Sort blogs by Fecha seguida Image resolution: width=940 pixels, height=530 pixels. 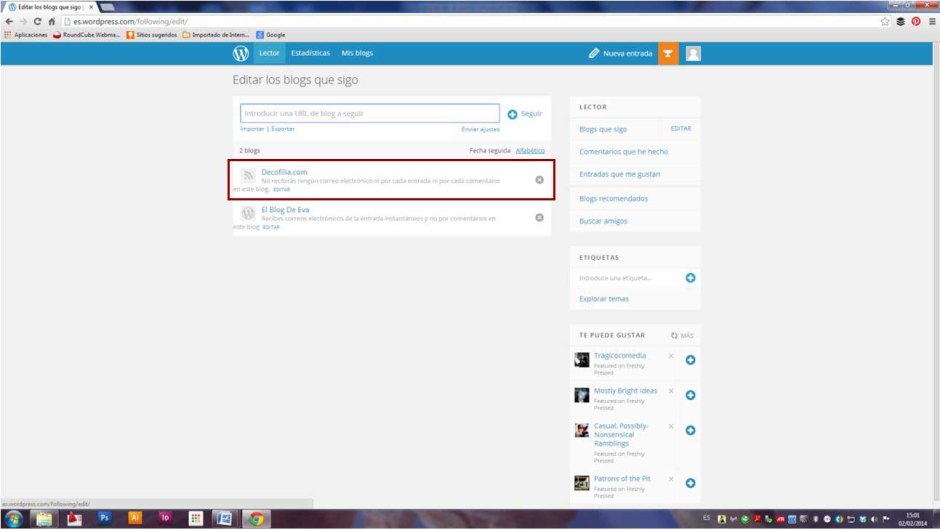[x=490, y=150]
